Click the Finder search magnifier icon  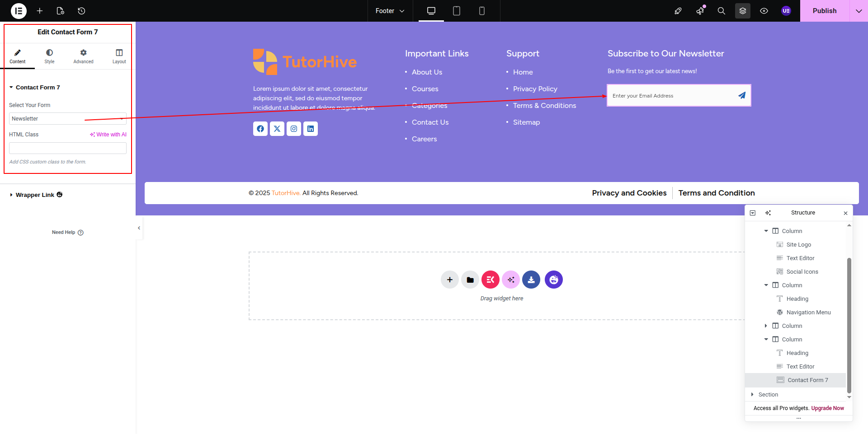721,11
